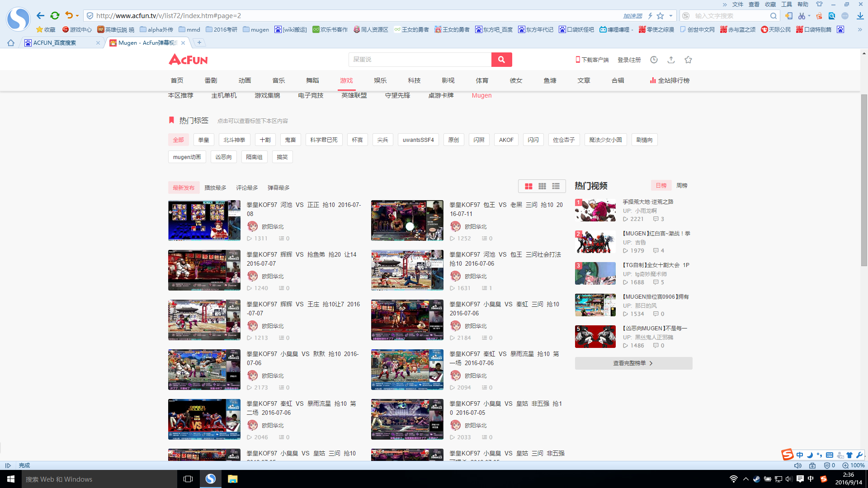Filter by the AKOF tag
Viewport: 868px width, 488px height.
click(506, 140)
